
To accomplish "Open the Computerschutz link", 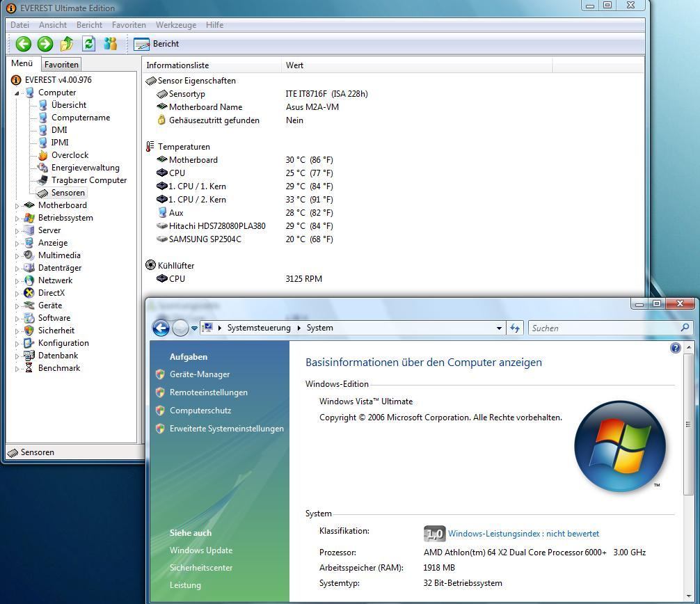I will click(x=200, y=411).
